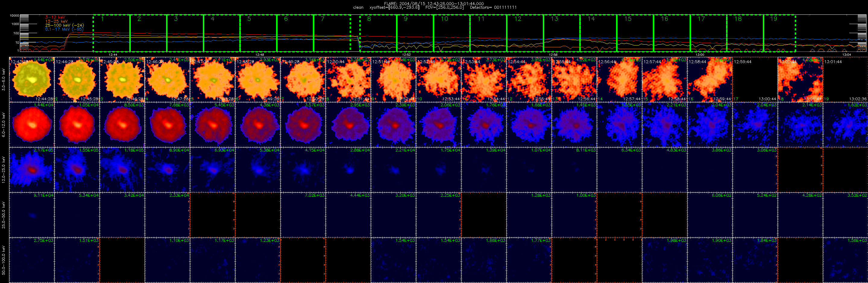Click the Detectors= 001111111 header text
This screenshot has height=283, width=868.
pyautogui.click(x=493, y=8)
